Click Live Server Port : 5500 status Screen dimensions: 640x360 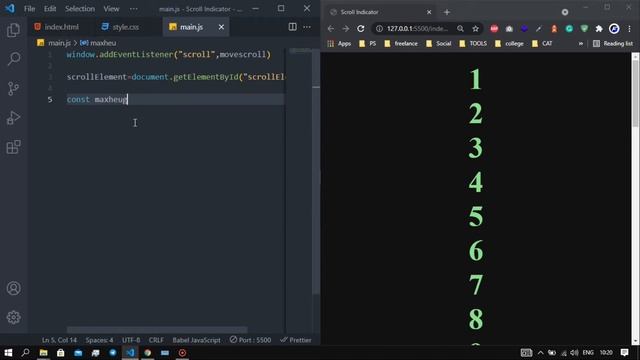pyautogui.click(x=250, y=340)
